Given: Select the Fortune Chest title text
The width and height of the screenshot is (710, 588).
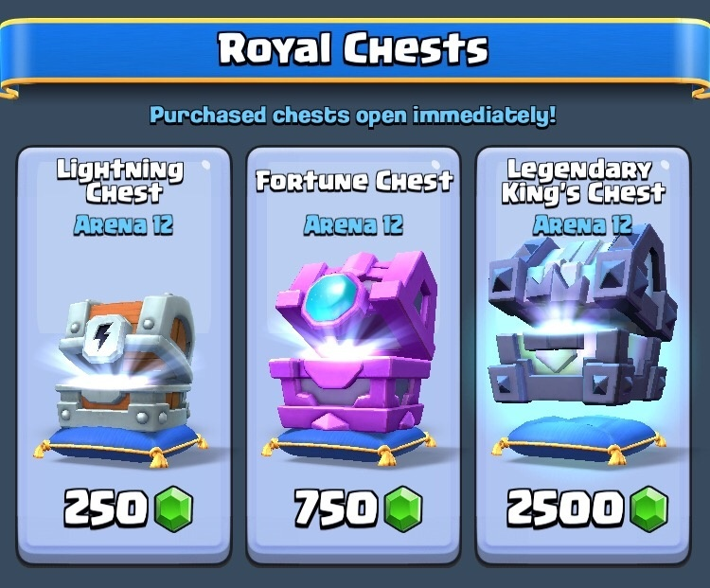Looking at the screenshot, I should click(x=354, y=181).
